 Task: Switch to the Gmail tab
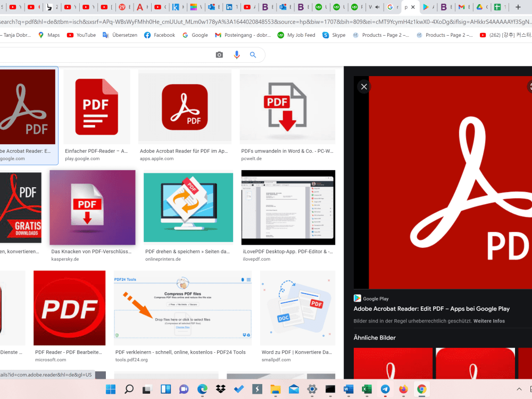click(464, 7)
